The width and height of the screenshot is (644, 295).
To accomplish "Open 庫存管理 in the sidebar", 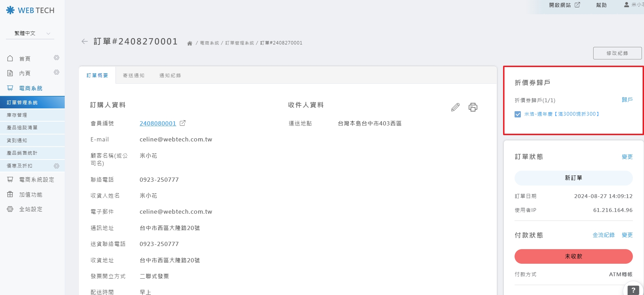I will pyautogui.click(x=17, y=115).
